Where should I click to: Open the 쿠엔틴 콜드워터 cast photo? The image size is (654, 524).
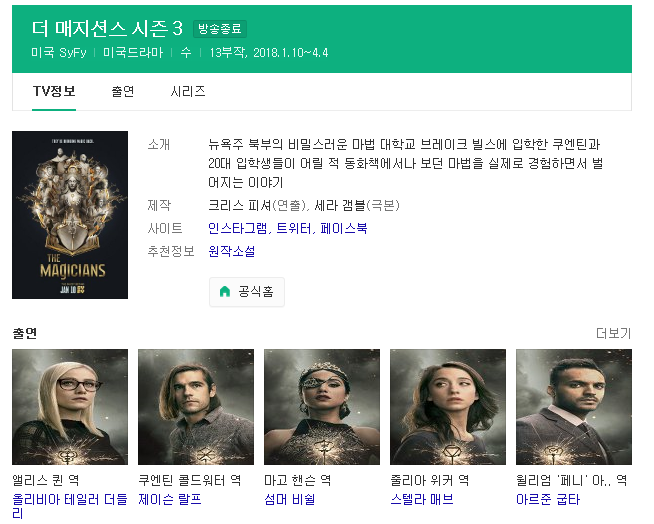click(x=196, y=407)
